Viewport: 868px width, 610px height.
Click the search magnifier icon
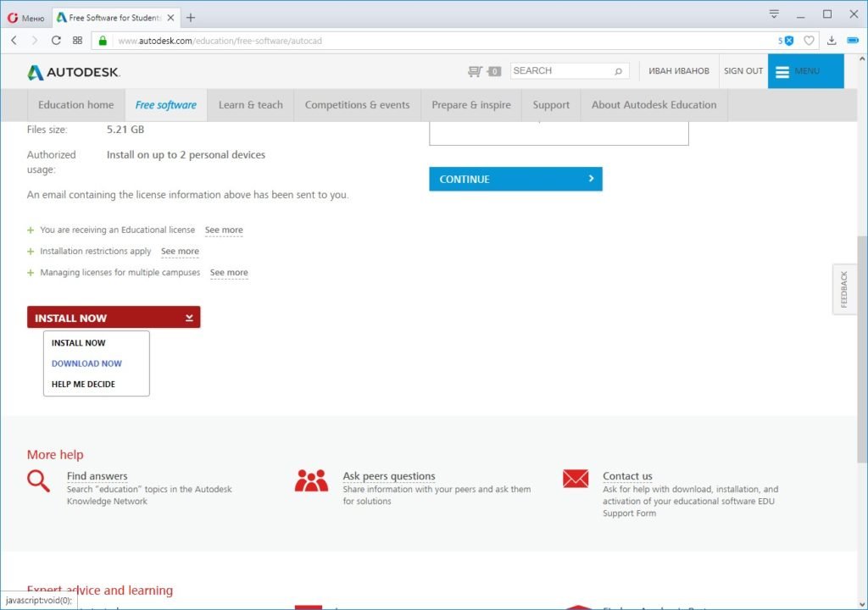click(x=618, y=71)
